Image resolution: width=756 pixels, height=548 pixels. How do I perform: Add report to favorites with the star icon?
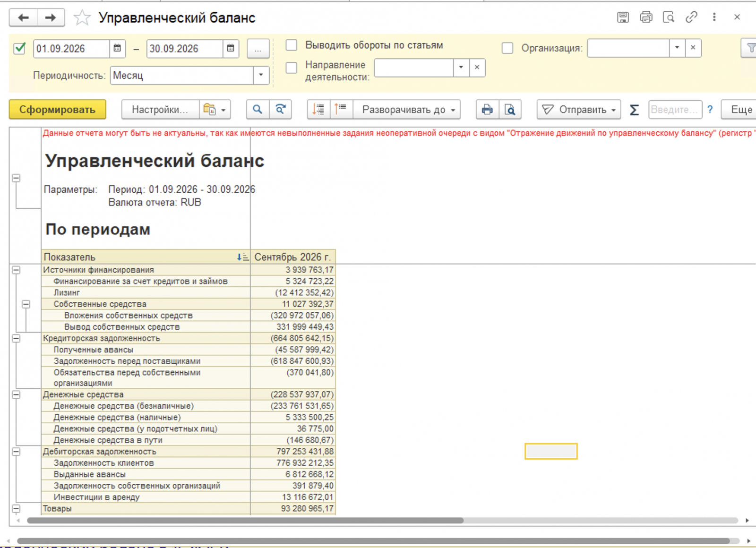(x=82, y=18)
